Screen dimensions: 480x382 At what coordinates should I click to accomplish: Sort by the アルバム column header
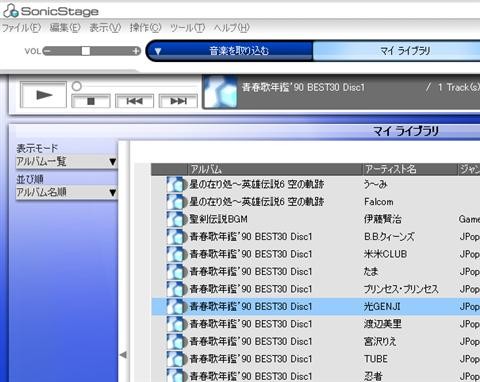(274, 169)
